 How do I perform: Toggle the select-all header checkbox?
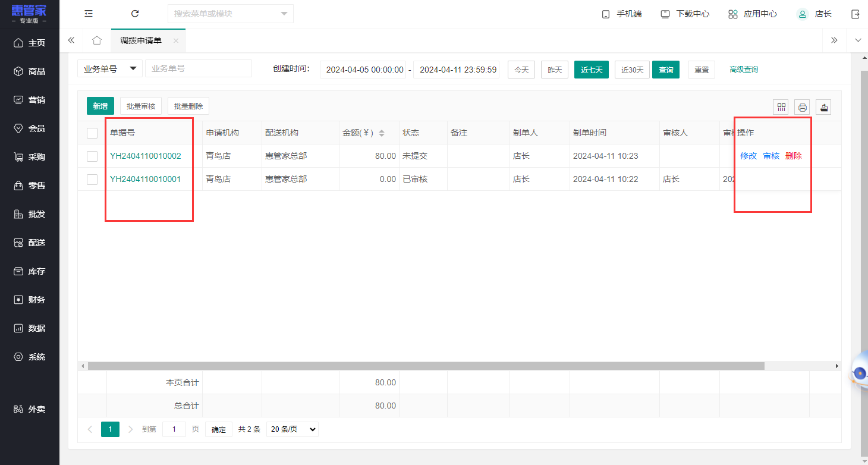coord(92,133)
